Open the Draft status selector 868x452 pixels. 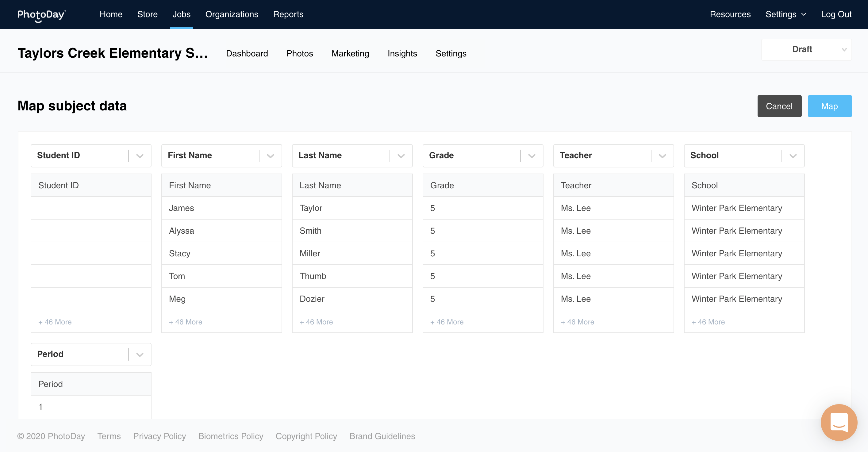806,49
